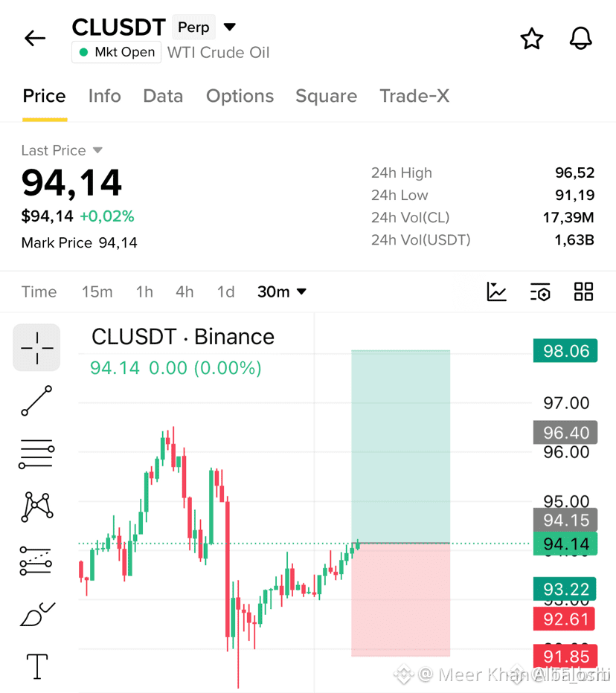This screenshot has width=616, height=693.
Task: Select the brush drawing tool
Action: tap(38, 614)
